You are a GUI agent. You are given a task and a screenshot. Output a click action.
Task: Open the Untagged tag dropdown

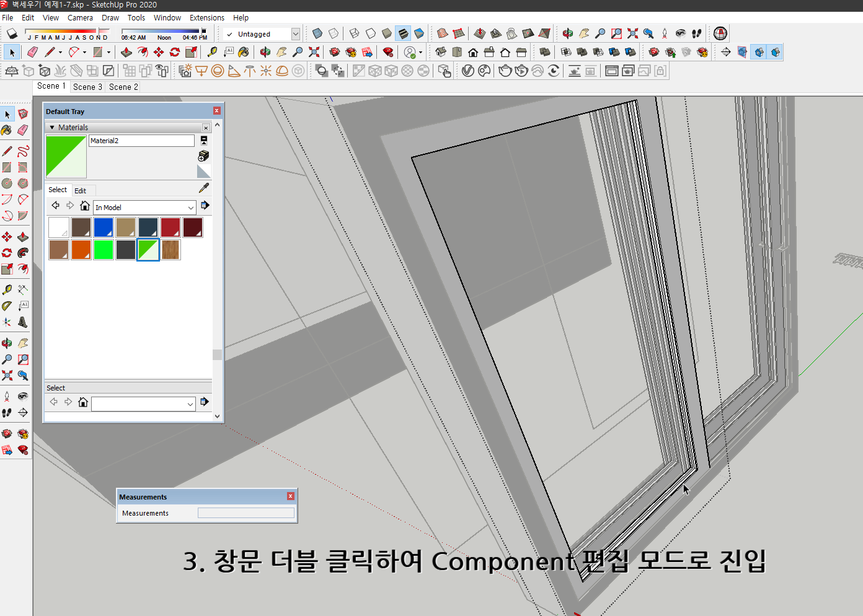pos(296,34)
